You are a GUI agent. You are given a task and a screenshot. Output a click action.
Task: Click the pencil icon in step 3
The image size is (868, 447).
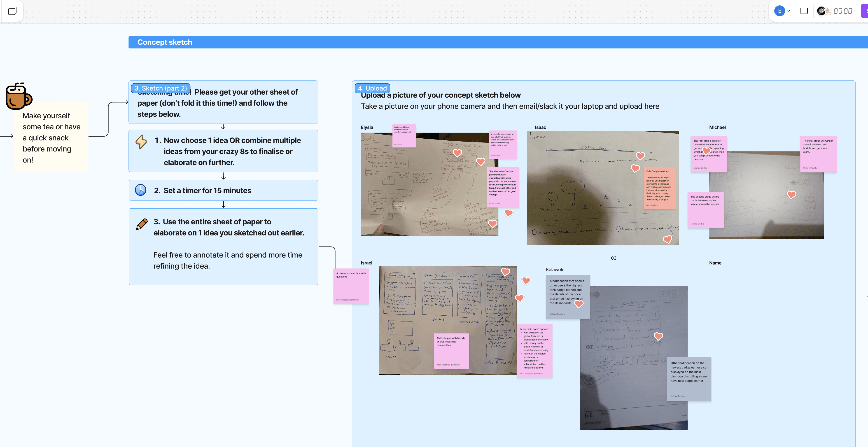(142, 224)
